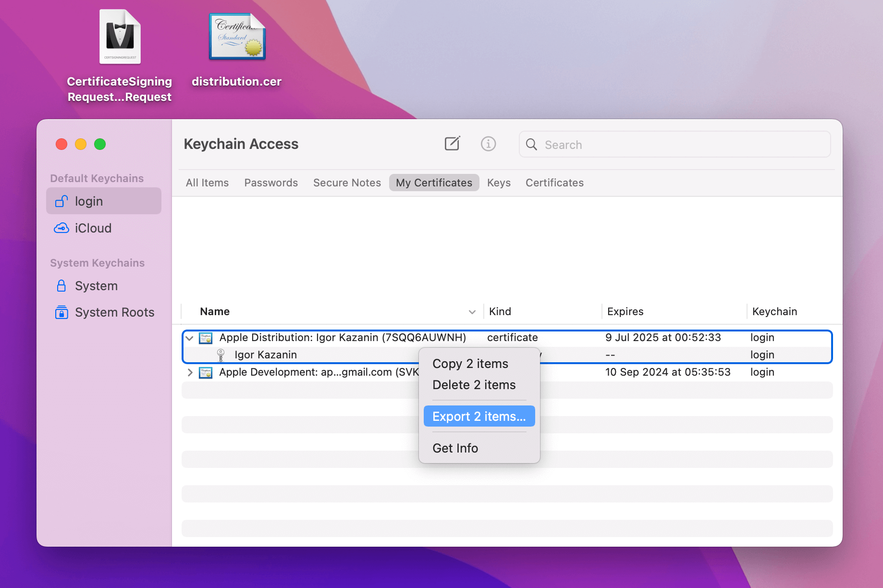Viewport: 883px width, 588px height.
Task: Click the expiry date 9 Jul 2025 at 00:52:33
Action: (663, 337)
